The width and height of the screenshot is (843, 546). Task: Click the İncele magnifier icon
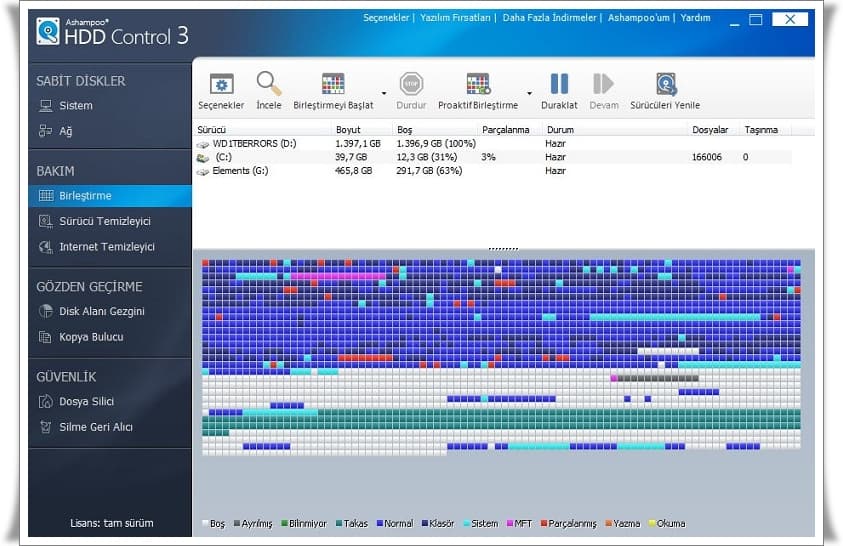(x=268, y=84)
